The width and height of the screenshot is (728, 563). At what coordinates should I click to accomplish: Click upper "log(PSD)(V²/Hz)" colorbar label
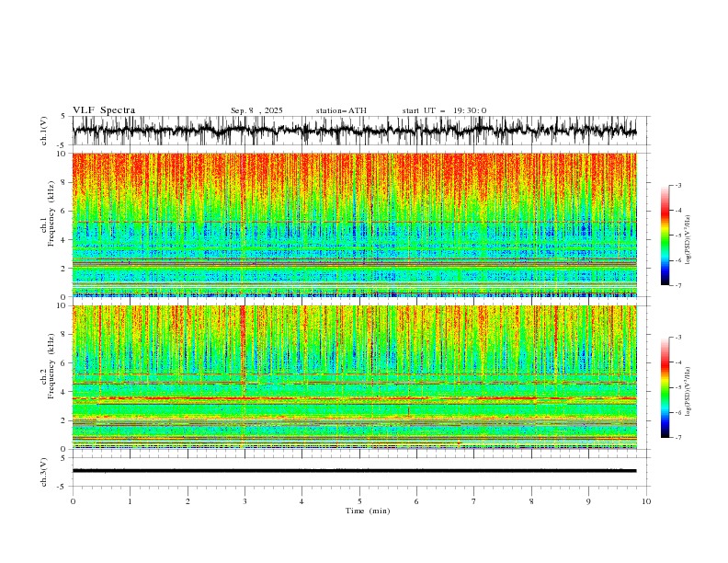688,240
